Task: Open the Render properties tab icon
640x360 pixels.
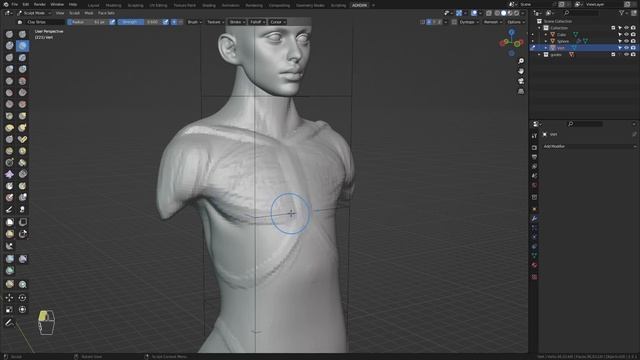Action: [x=534, y=147]
